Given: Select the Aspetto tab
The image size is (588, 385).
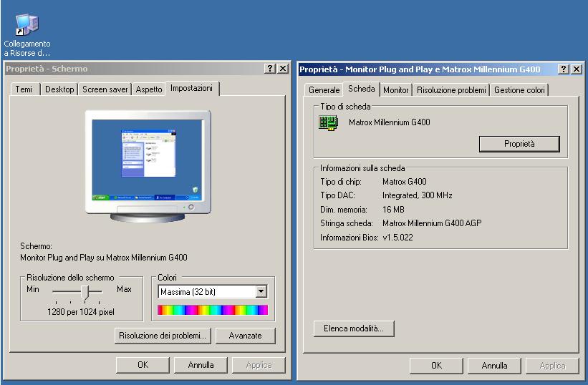Looking at the screenshot, I should pyautogui.click(x=148, y=89).
